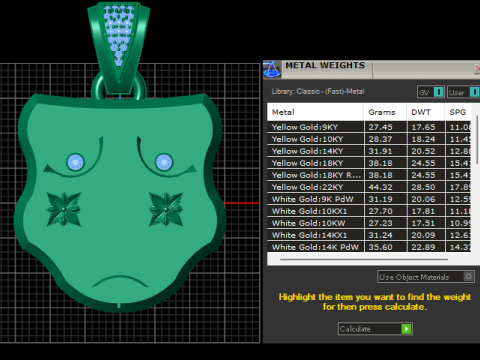Screen dimensions: 480x360
Task: Select the pave-set bail at top
Action: [x=118, y=47]
